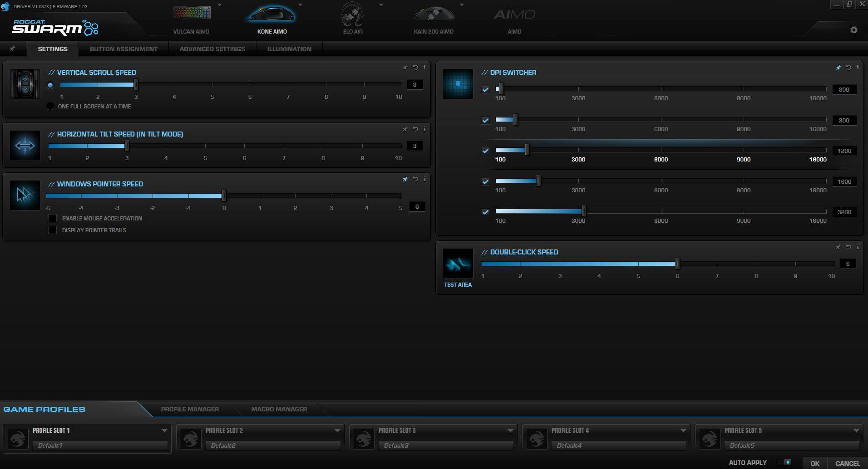This screenshot has height=469, width=868.
Task: Expand the Profile Slot 3 dropdown
Action: point(510,430)
